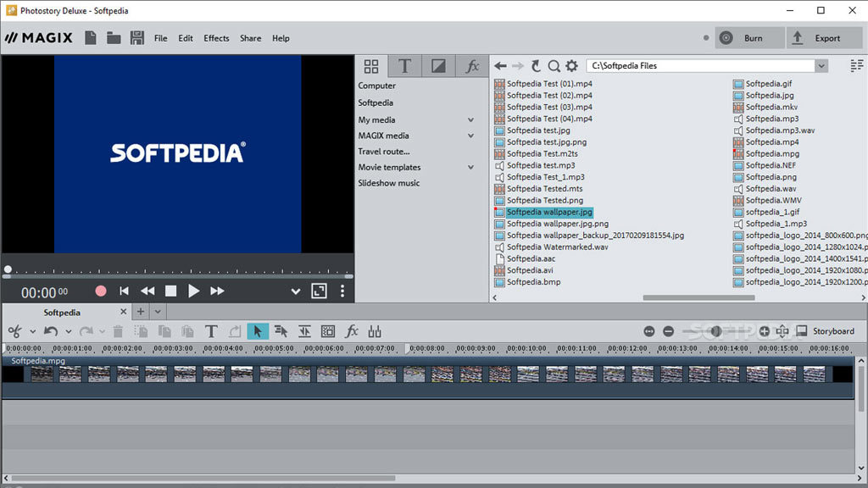868x488 pixels.
Task: Switch to the transitions/fades tab
Action: [x=438, y=66]
